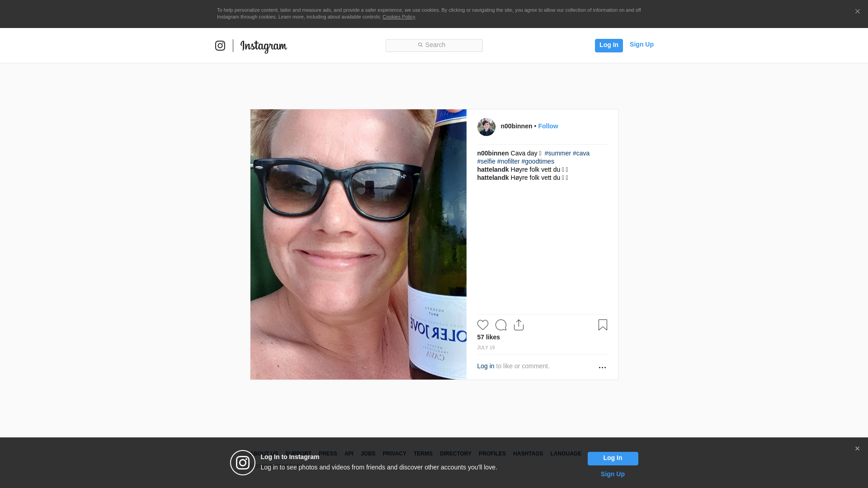This screenshot has height=488, width=868.
Task: Follow the n00binnen account
Action: [x=548, y=126]
